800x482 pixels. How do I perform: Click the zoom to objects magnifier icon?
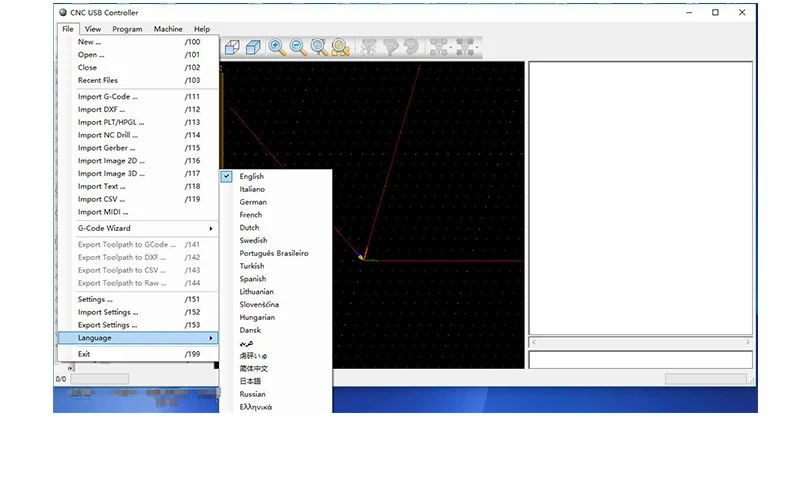(340, 47)
